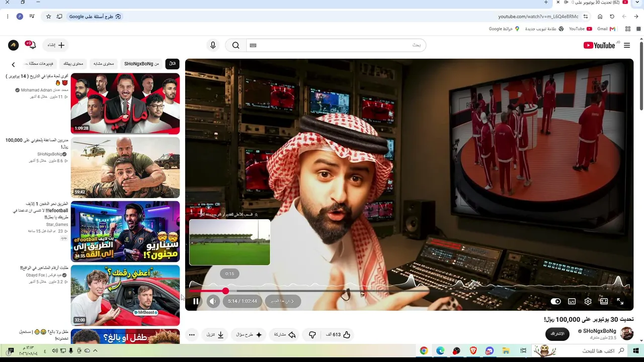644x362 pixels.
Task: Open YouTube notifications bell
Action: pyautogui.click(x=32, y=45)
